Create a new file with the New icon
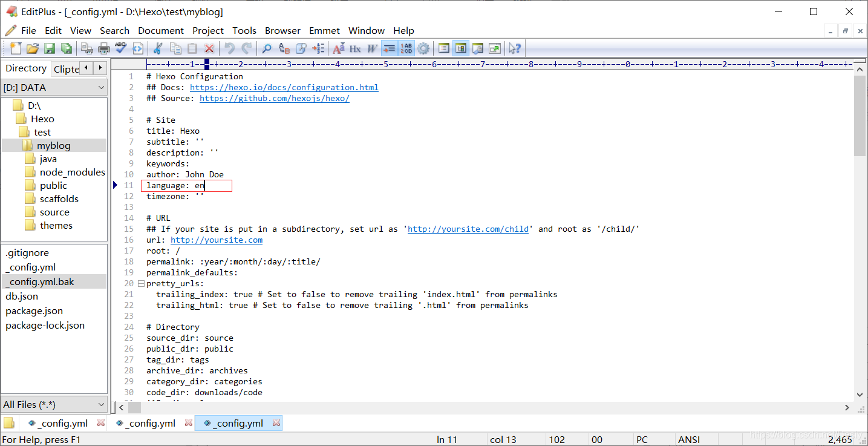This screenshot has height=446, width=868. 16,48
